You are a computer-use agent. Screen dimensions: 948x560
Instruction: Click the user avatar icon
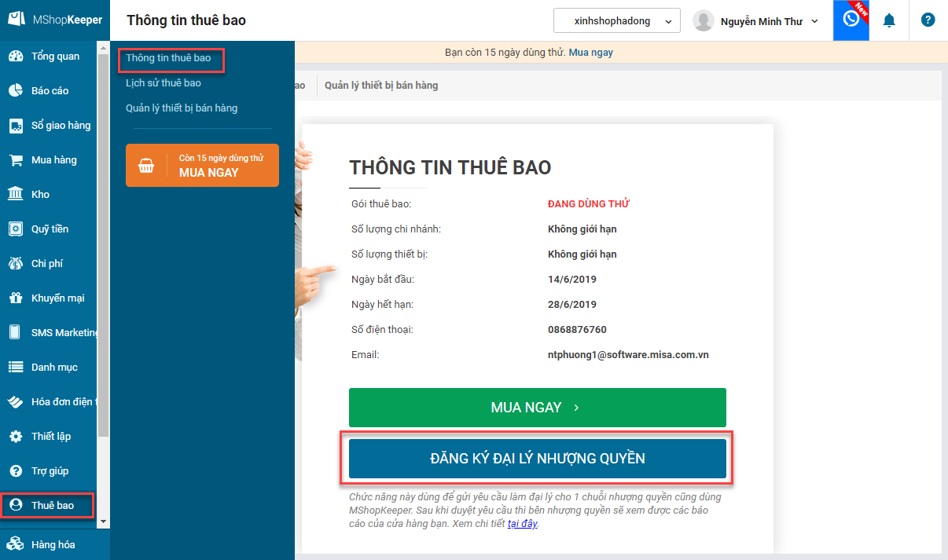[704, 21]
